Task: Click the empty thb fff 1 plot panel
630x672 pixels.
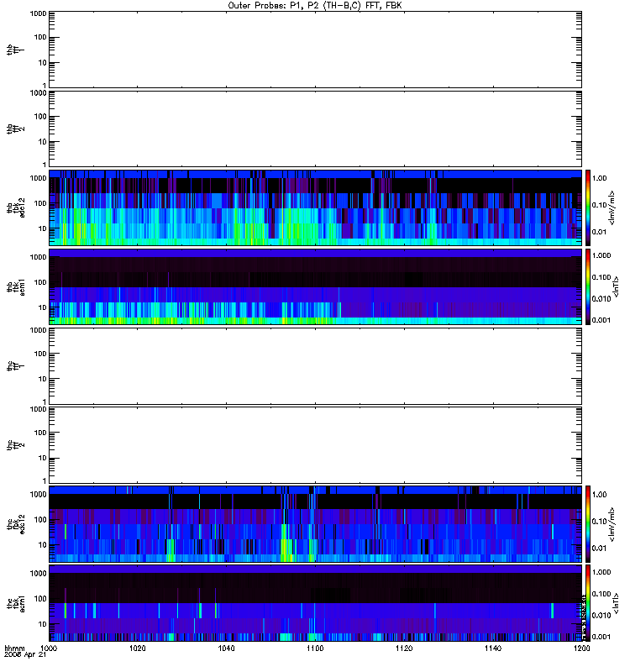Action: coord(315,50)
